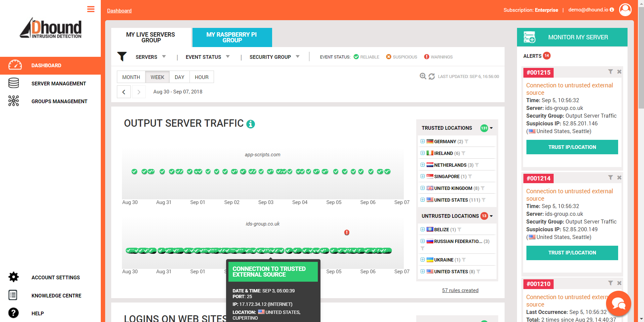Screen dimensions: 644x322
Task: Click the user profile avatar icon
Action: (x=625, y=10)
